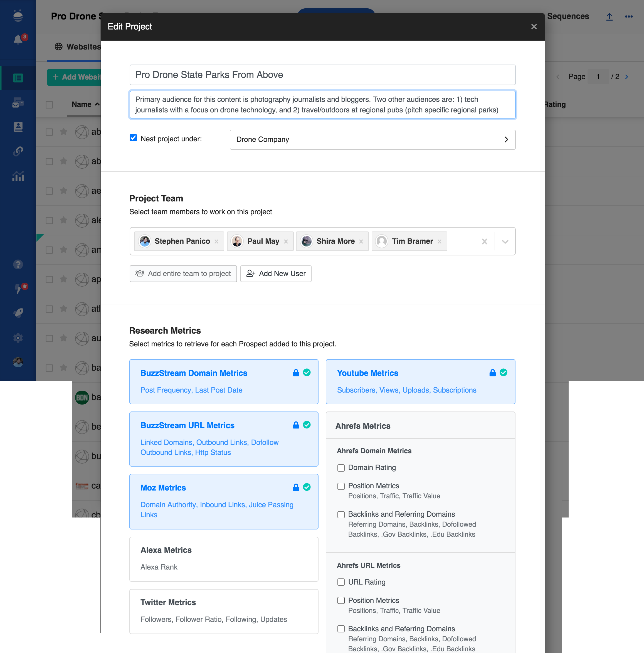Remove Paul May from project team
Image resolution: width=644 pixels, height=653 pixels.
286,241
